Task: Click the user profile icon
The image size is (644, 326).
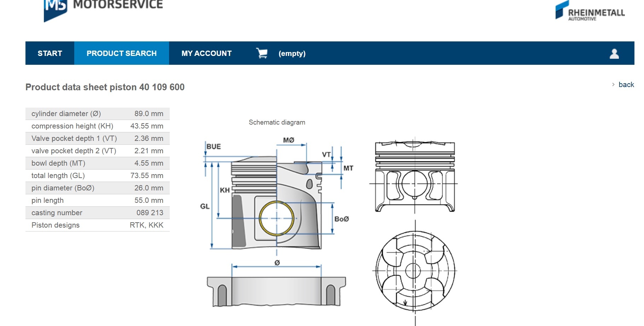Action: pos(614,53)
